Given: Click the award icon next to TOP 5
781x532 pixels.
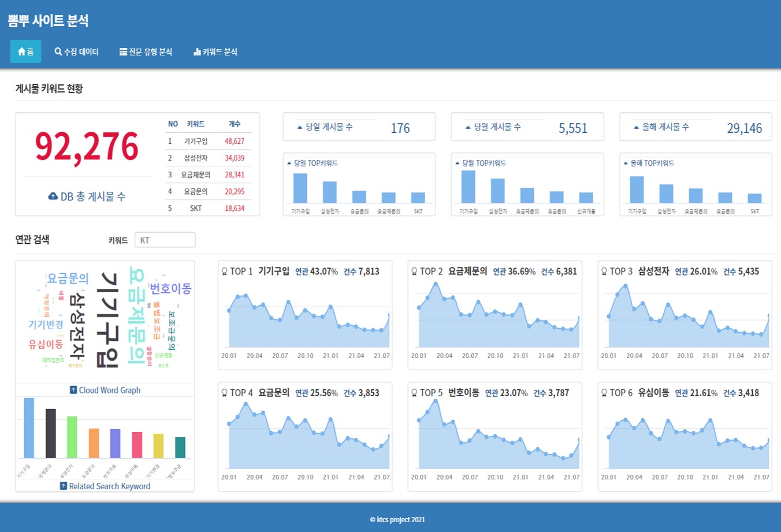Looking at the screenshot, I should pos(414,393).
